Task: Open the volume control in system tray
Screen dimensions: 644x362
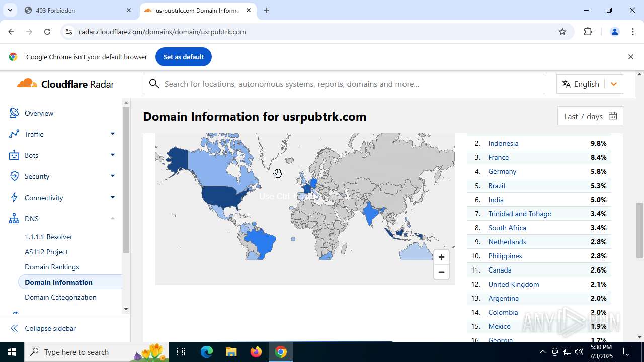Action: pos(579,352)
